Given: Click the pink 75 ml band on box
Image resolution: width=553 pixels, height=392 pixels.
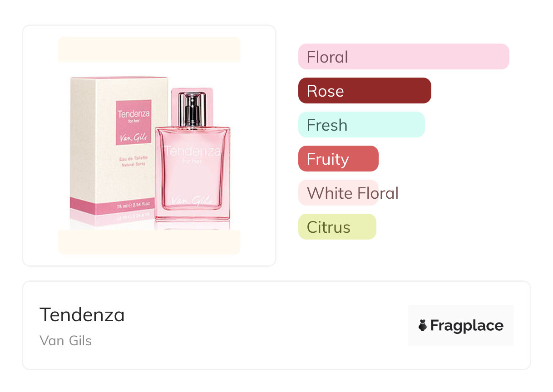Looking at the screenshot, I should pos(119,206).
